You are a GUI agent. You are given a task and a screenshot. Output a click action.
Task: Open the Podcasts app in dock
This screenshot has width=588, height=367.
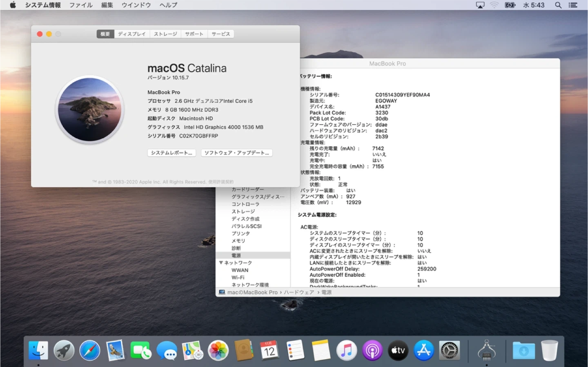pos(372,351)
